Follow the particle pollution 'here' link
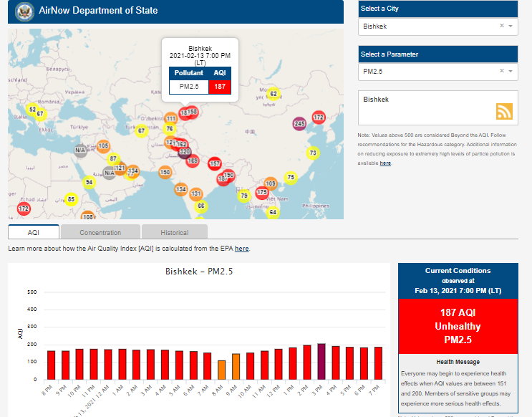 tap(385, 163)
